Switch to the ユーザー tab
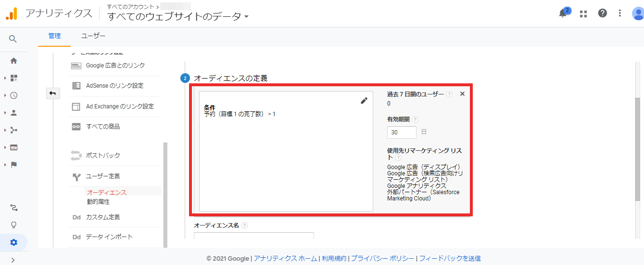This screenshot has height=265, width=644. [x=93, y=36]
